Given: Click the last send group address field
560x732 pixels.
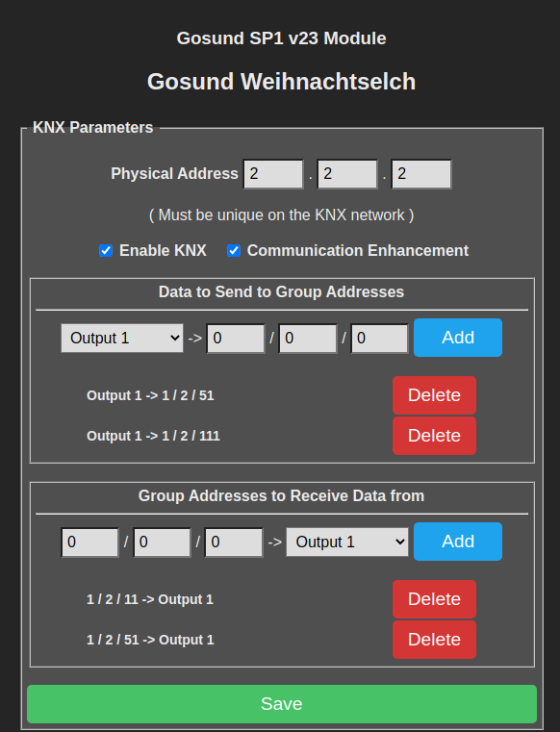Looking at the screenshot, I should tap(380, 339).
